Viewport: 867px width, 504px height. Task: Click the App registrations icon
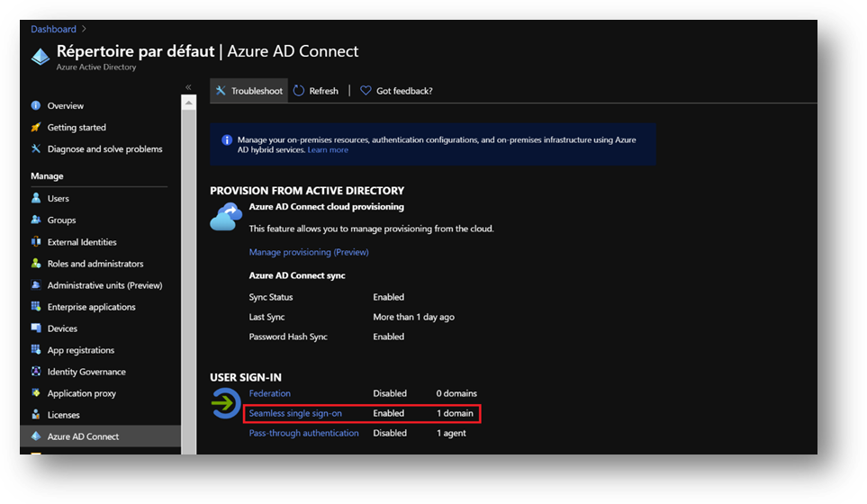(36, 349)
